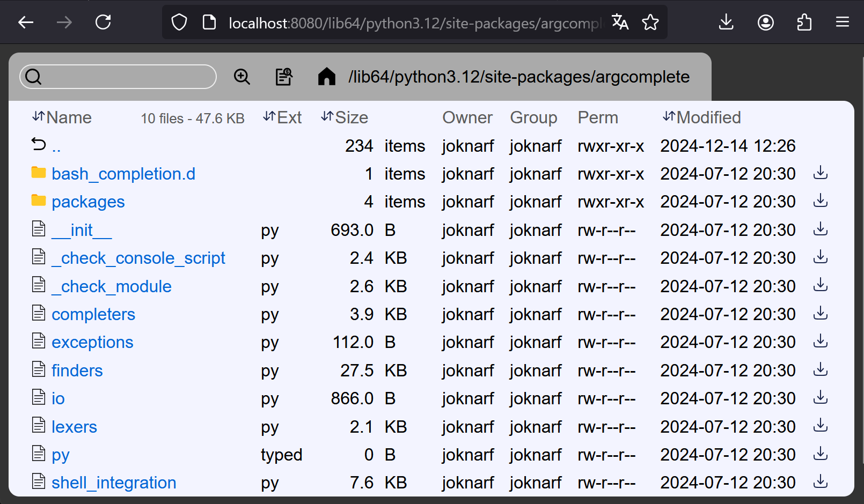This screenshot has width=864, height=504.
Task: Click the Perm column header
Action: click(x=598, y=117)
